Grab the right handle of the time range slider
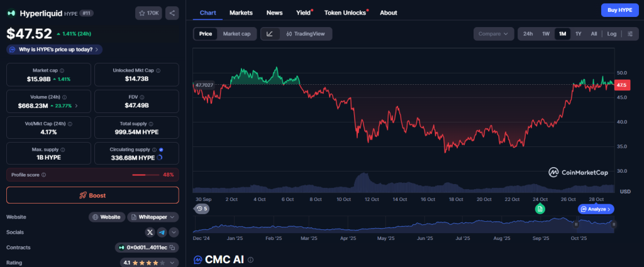The image size is (644, 267). tap(613, 224)
